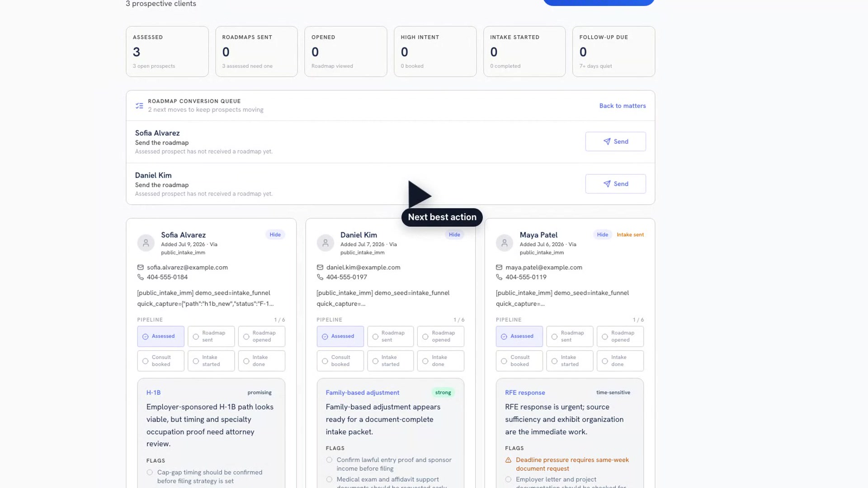Click the strong rating tag

[443, 393]
